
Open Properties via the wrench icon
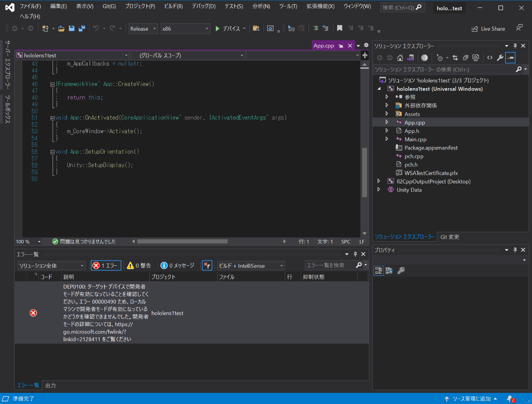tap(500, 58)
